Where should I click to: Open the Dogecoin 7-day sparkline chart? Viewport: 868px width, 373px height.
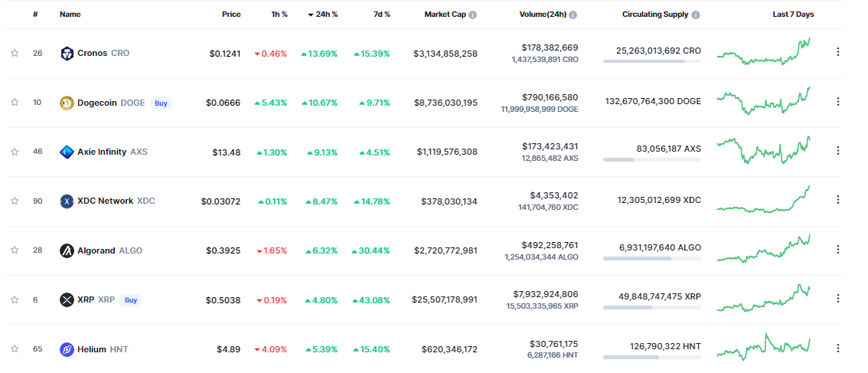coord(763,101)
